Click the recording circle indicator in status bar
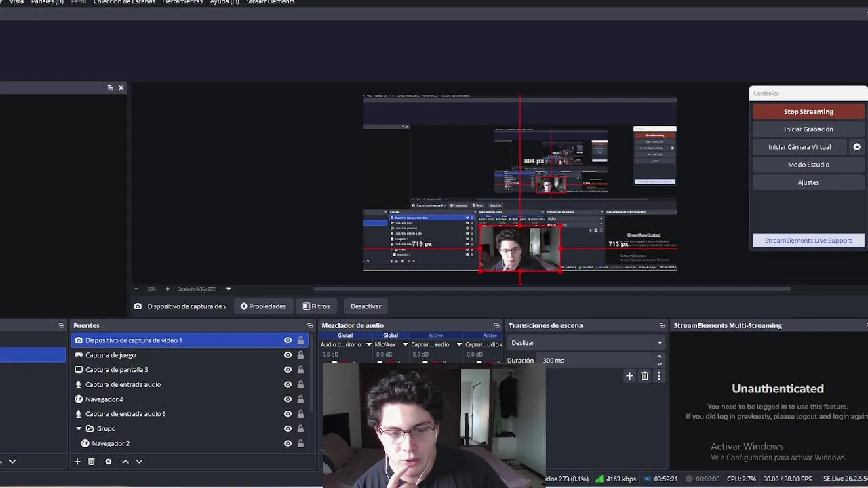The width and height of the screenshot is (868, 488). [x=689, y=479]
